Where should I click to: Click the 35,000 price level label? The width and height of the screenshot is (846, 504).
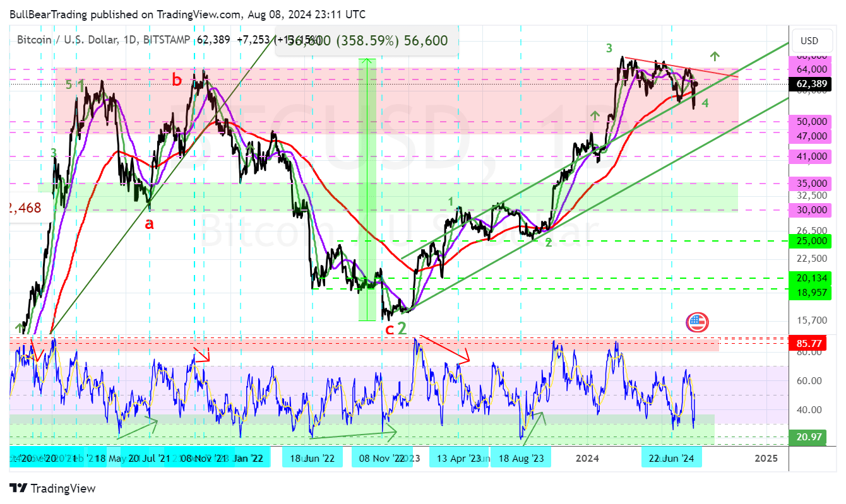[x=811, y=184]
